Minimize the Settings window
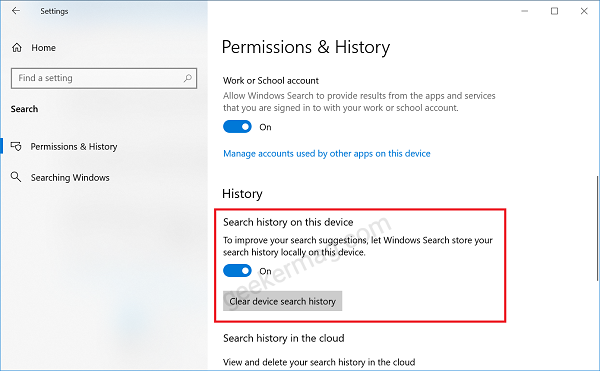The height and width of the screenshot is (371, 600). click(525, 11)
